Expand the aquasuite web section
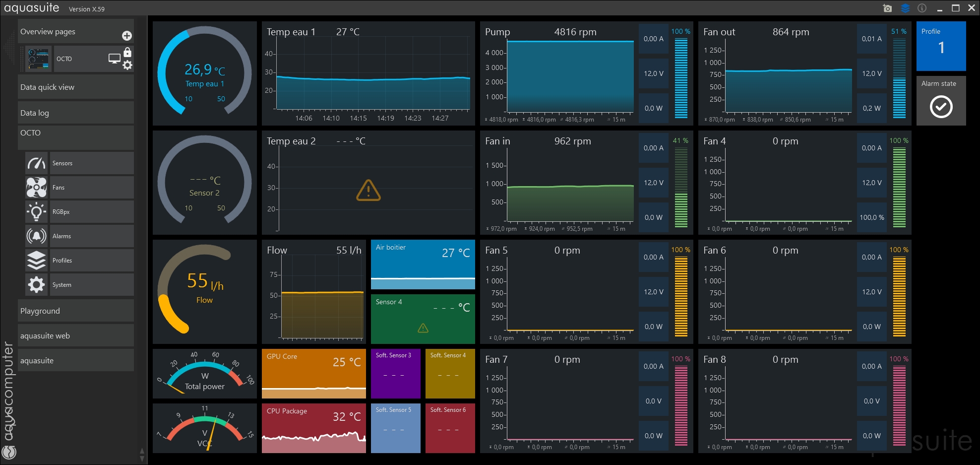The height and width of the screenshot is (465, 980). (x=76, y=335)
